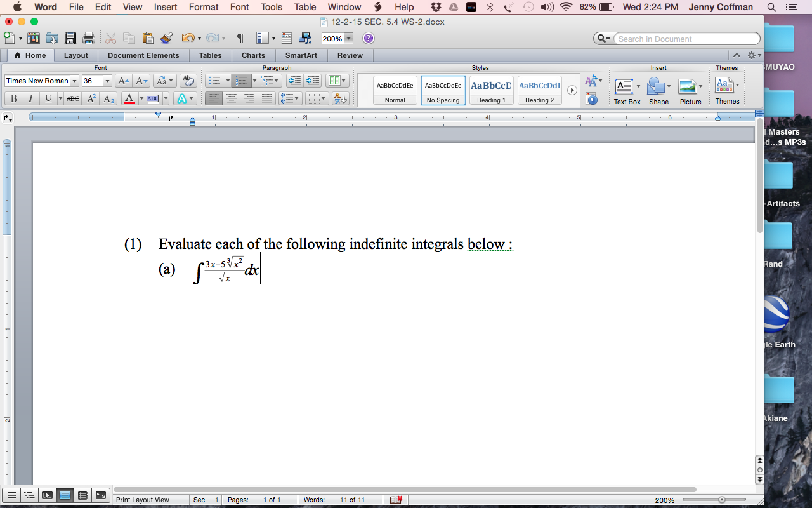Click the Increase Indent icon
The image size is (812, 508).
click(x=313, y=81)
